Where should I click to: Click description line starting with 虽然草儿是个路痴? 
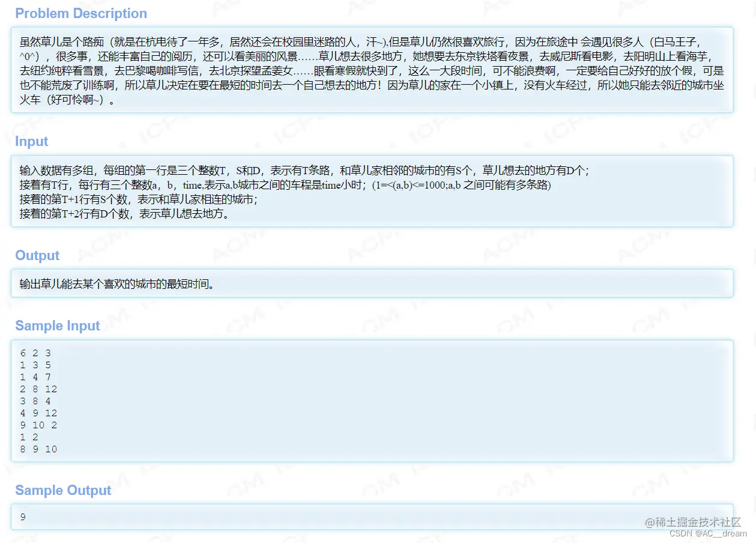click(x=360, y=42)
